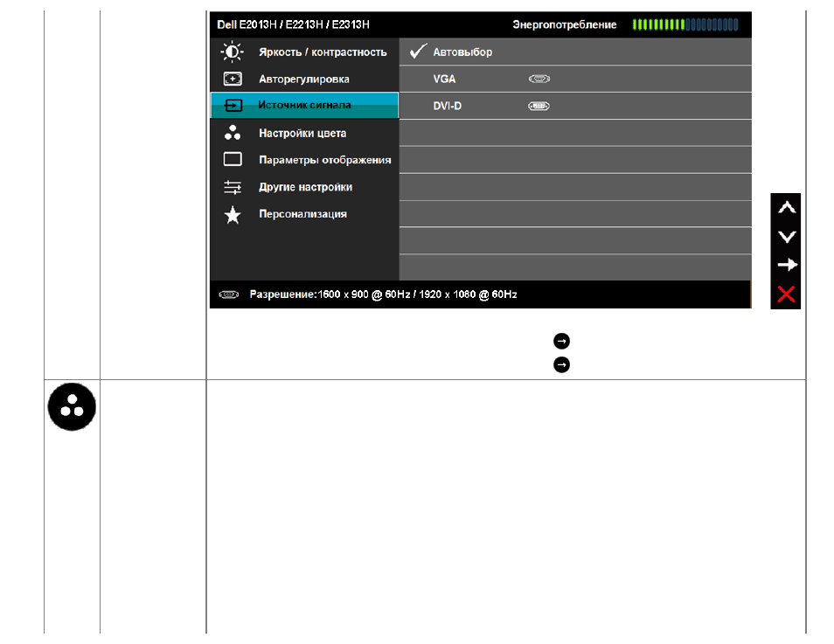Click the star icon for Персонализация

click(233, 214)
